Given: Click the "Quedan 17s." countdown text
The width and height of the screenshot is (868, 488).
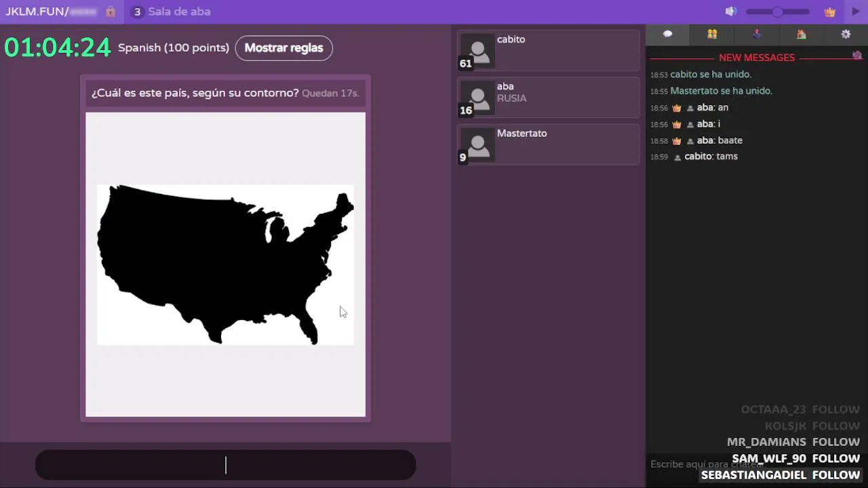Looking at the screenshot, I should pos(330,93).
